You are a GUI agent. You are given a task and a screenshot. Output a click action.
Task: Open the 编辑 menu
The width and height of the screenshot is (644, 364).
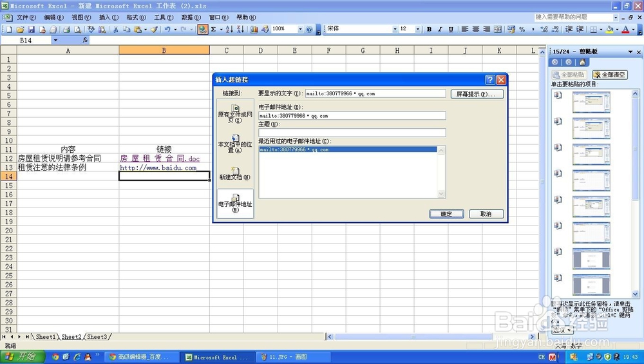pos(54,17)
